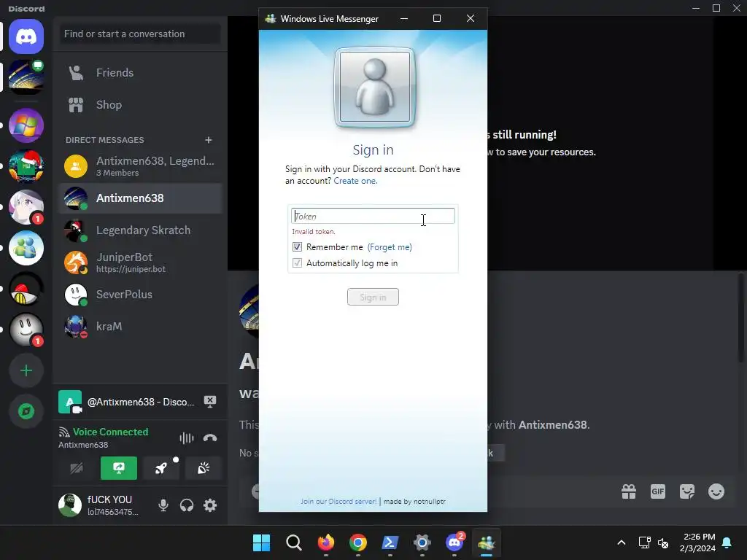Open the anime-avatar server with notification badge
Screen dimensions: 747x560
[x=26, y=207]
